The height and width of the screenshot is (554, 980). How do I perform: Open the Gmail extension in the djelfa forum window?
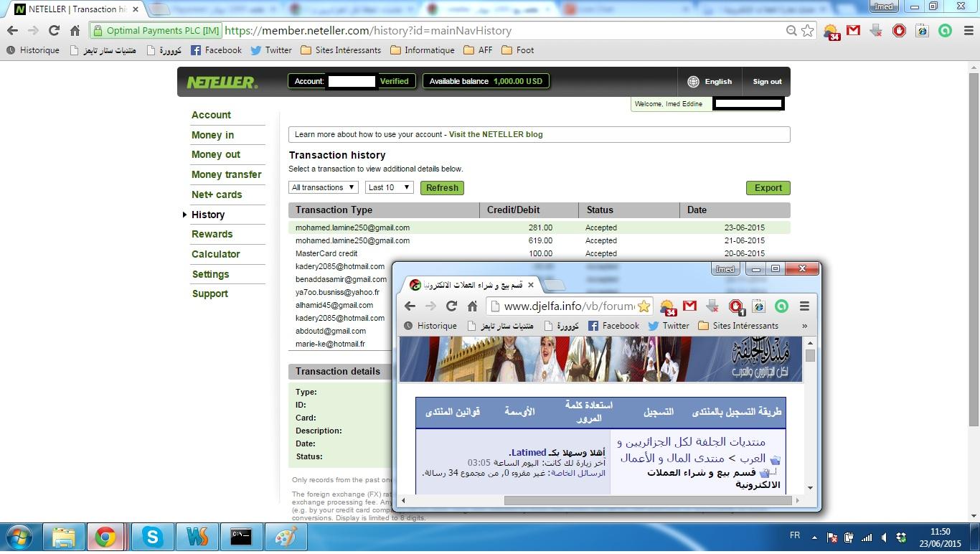point(689,306)
